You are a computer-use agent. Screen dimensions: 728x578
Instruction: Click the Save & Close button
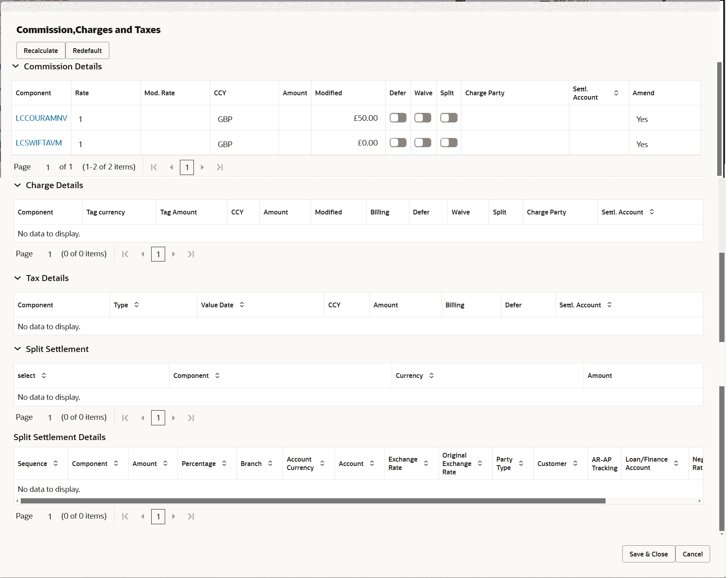(x=648, y=554)
